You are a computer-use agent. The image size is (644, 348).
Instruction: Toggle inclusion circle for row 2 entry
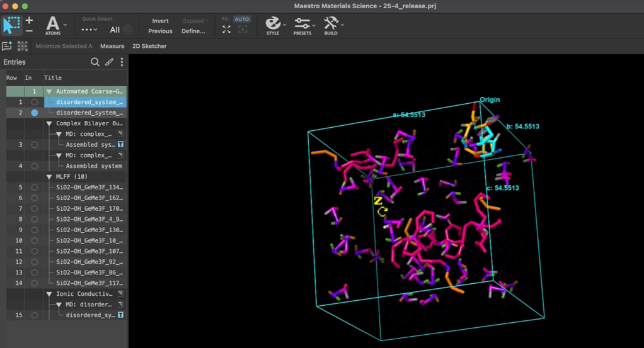click(x=35, y=113)
